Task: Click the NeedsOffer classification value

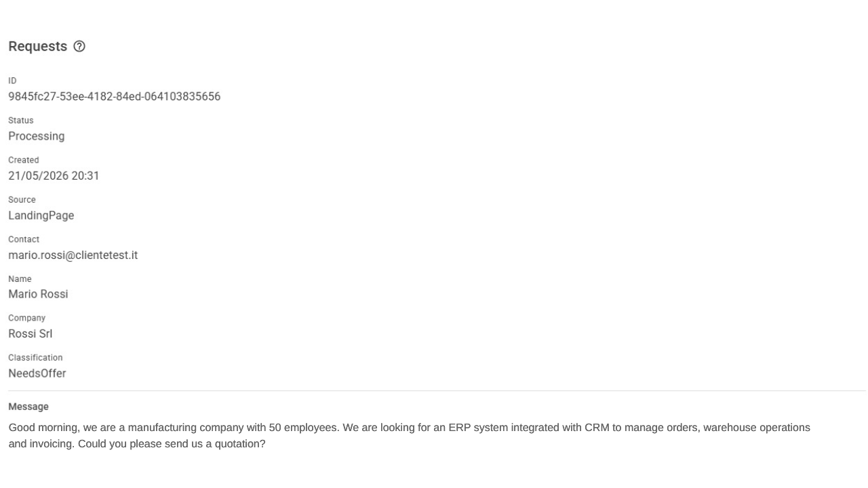Action: click(37, 373)
